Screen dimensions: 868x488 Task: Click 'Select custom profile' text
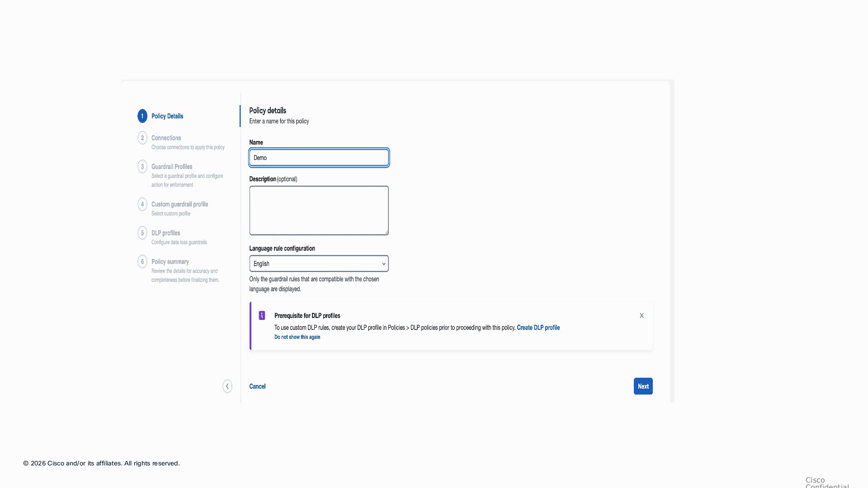pos(171,214)
